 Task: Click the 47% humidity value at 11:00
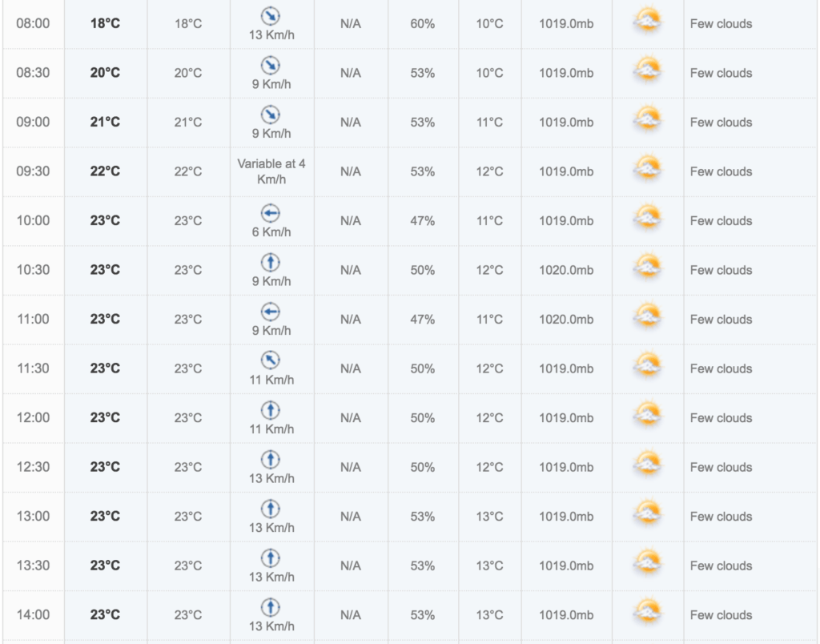coord(423,319)
